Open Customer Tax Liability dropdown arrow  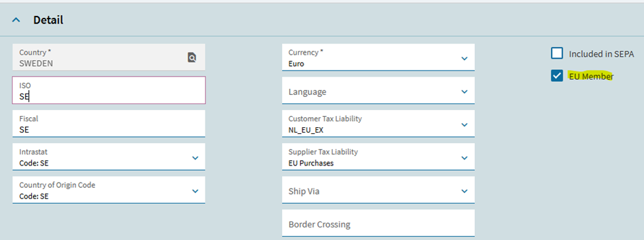pyautogui.click(x=464, y=125)
